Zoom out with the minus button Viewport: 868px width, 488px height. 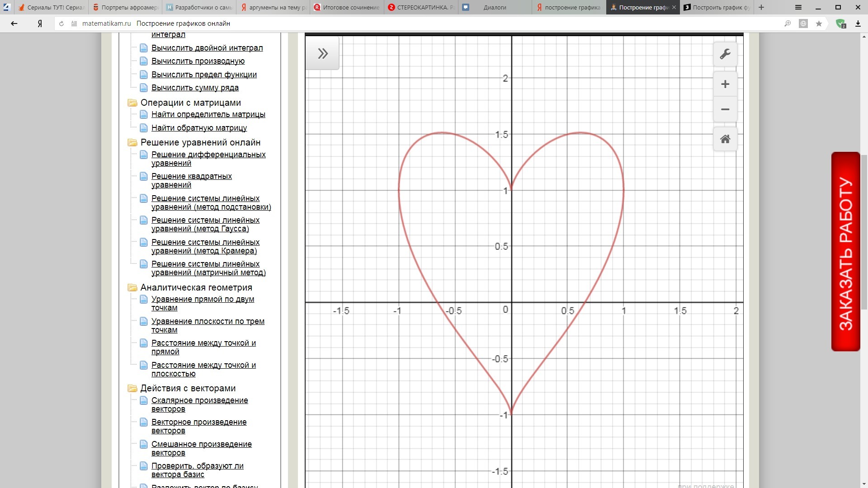click(725, 109)
